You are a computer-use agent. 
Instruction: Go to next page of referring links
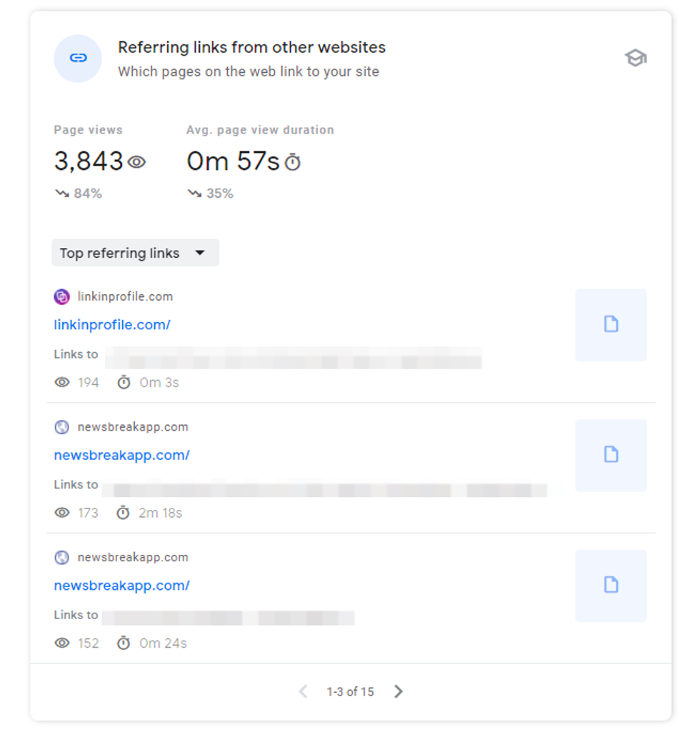tap(399, 691)
